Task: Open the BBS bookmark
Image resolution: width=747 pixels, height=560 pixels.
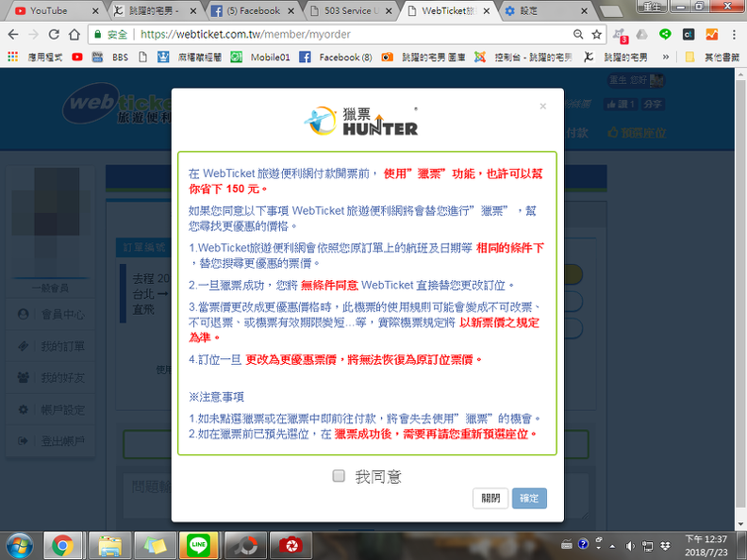Action: [110, 58]
